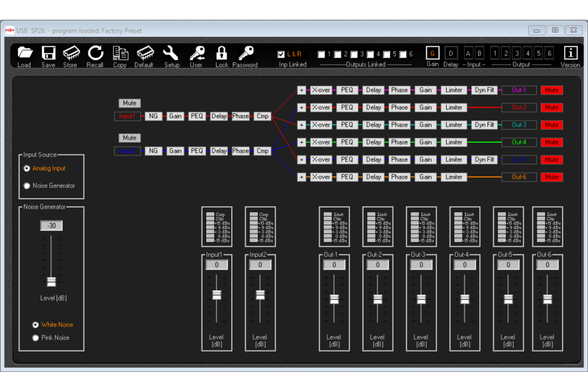Screen dimensions: 588x392
Task: Click the Recall circular arrow icon
Action: pyautogui.click(x=95, y=54)
